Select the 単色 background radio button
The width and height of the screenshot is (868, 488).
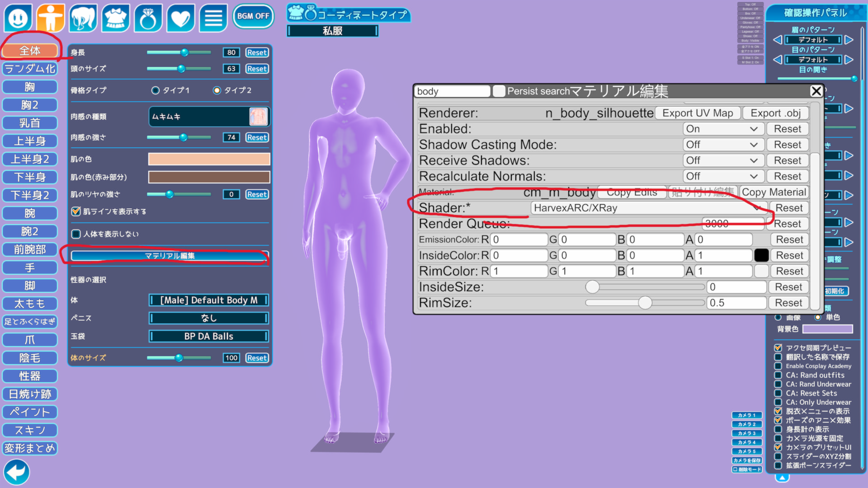point(818,317)
